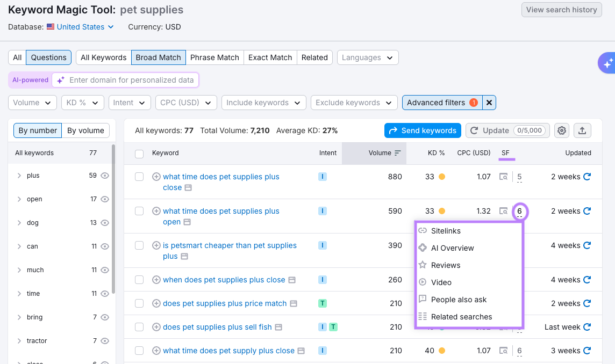Viewport: 615px width, 364px height.
Task: Export the keyword list using the upload icon
Action: coord(582,130)
